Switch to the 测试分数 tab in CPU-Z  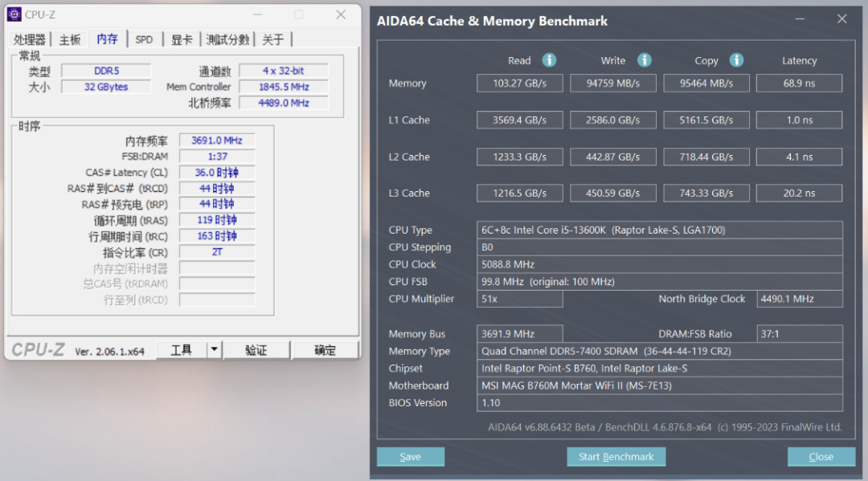coord(227,39)
